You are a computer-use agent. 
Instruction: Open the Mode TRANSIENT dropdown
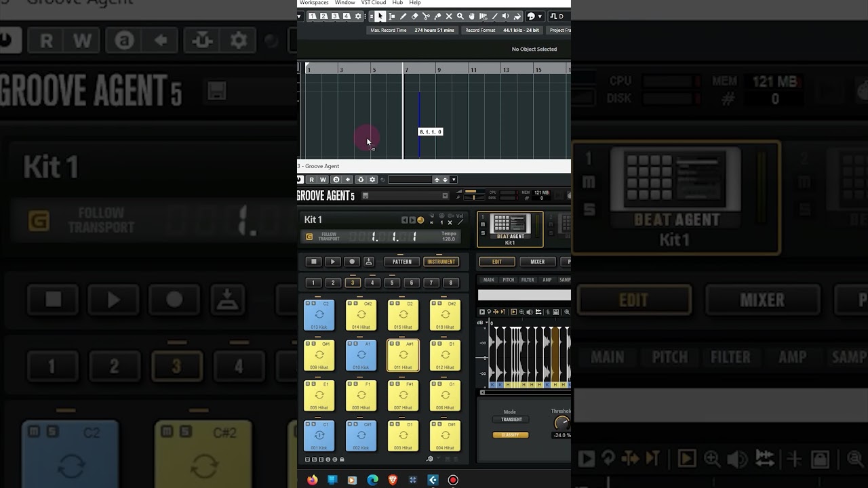511,420
